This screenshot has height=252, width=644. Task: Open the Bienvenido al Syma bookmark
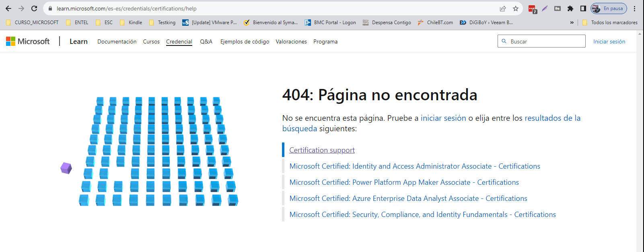[271, 23]
